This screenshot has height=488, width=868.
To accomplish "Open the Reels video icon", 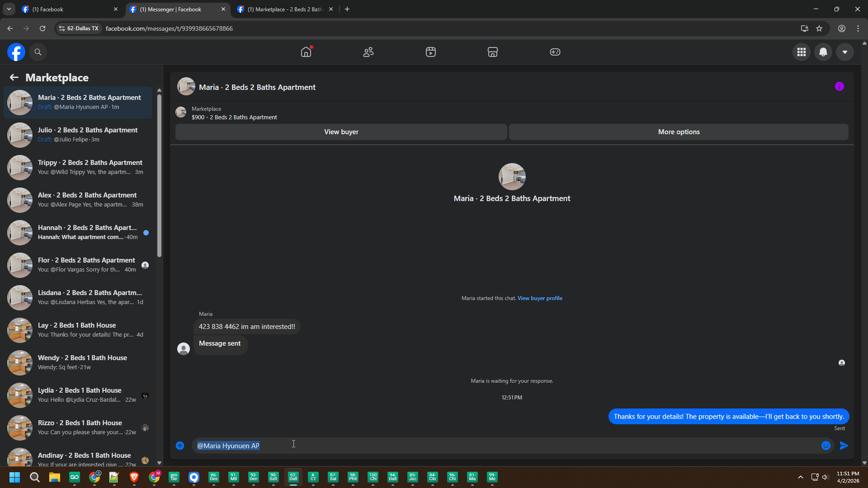I will [x=431, y=52].
